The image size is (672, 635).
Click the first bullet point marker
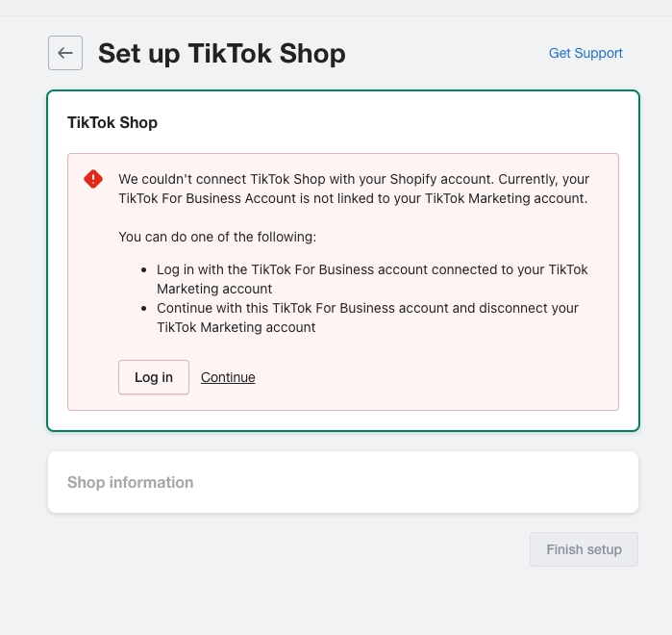[x=144, y=270]
